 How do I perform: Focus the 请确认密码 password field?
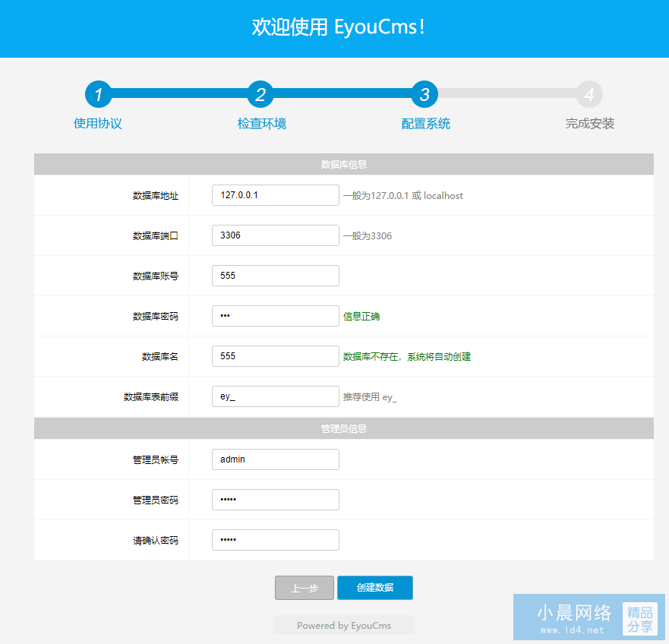tap(276, 540)
